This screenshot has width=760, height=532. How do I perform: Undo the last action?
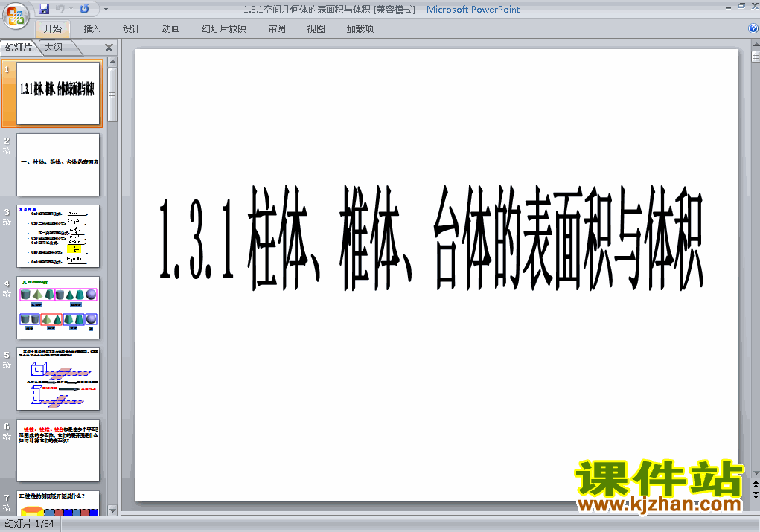[x=60, y=9]
